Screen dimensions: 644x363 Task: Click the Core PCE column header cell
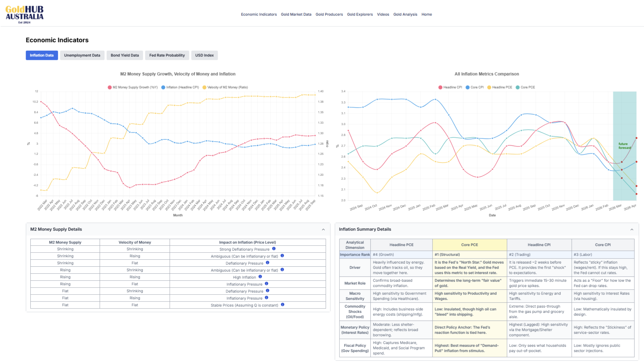click(x=469, y=245)
